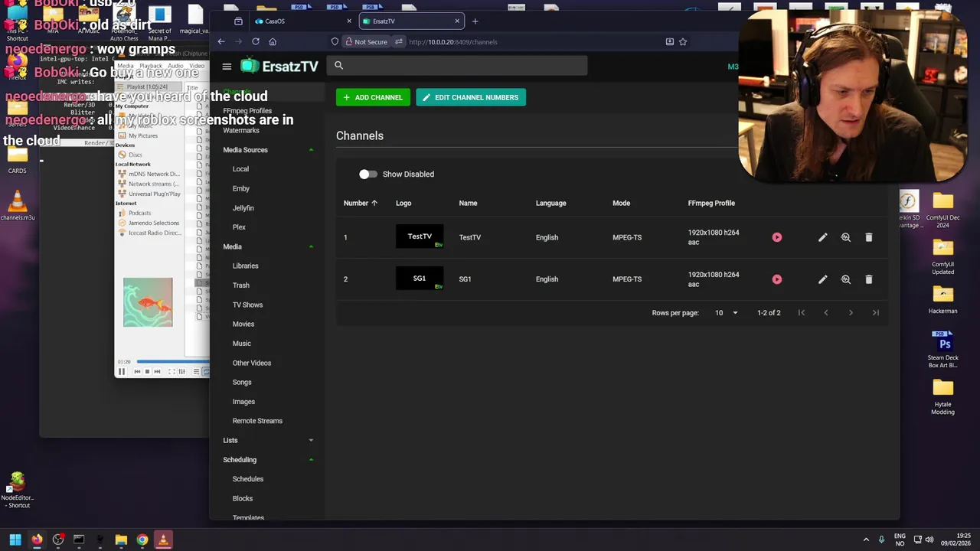This screenshot has width=980, height=551.
Task: Open the TV Shows page
Action: point(247,305)
